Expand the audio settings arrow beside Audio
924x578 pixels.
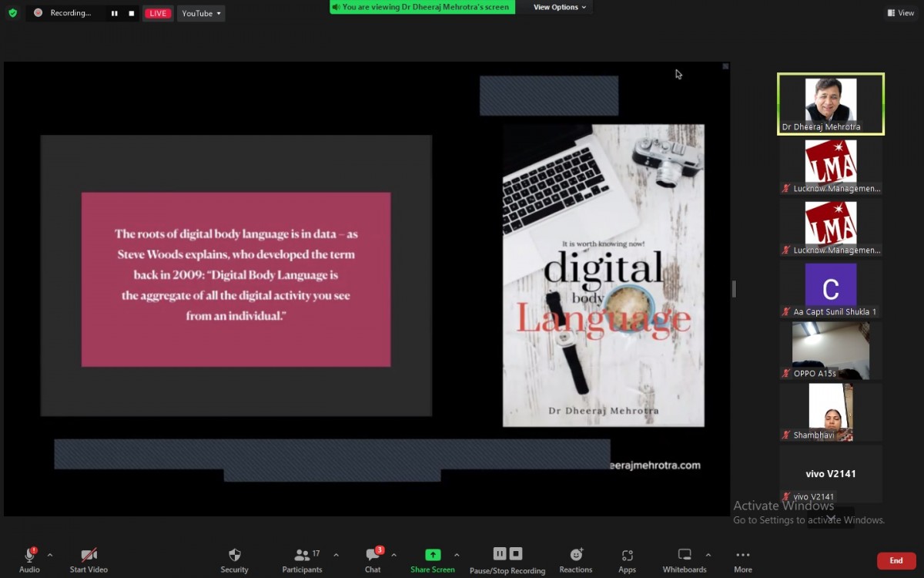(50, 555)
